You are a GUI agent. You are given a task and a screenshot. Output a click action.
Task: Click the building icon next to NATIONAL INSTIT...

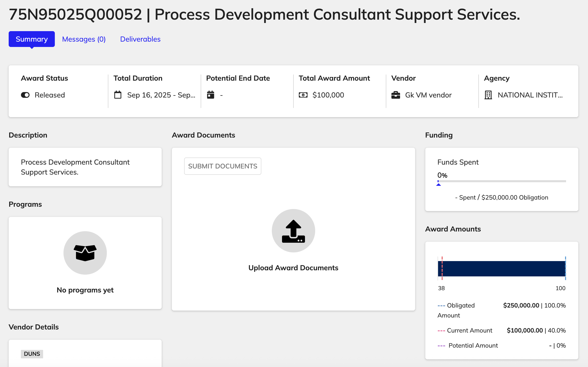[x=488, y=95]
